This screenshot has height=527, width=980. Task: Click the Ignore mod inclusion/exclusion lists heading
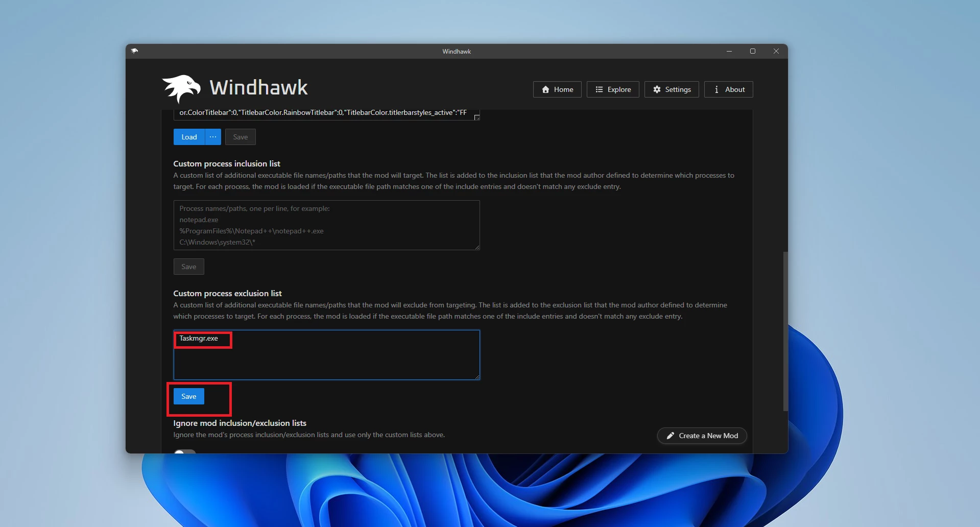(240, 423)
